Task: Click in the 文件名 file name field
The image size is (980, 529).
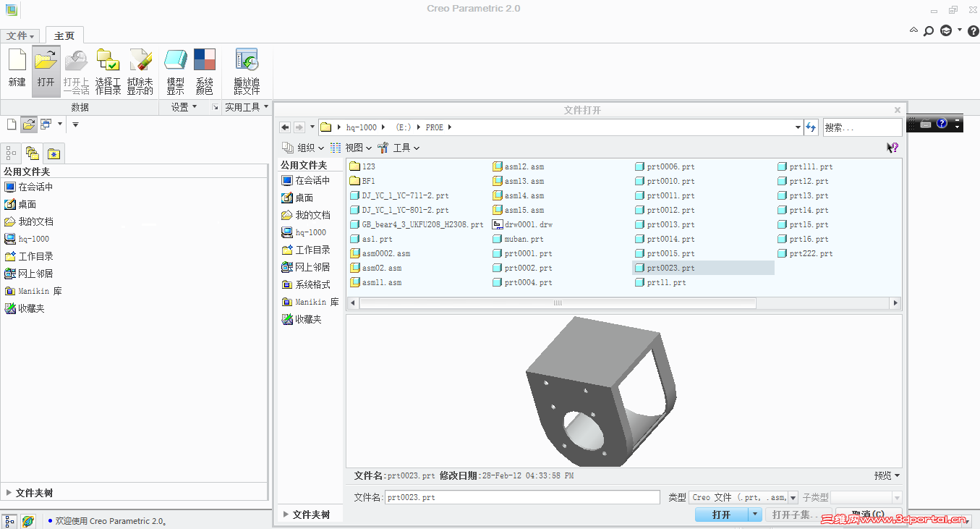Action: click(522, 497)
